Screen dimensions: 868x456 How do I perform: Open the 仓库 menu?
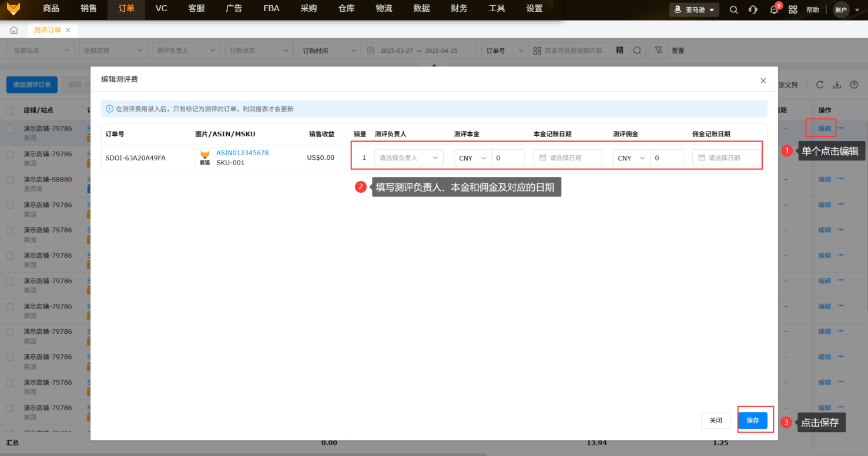[346, 9]
